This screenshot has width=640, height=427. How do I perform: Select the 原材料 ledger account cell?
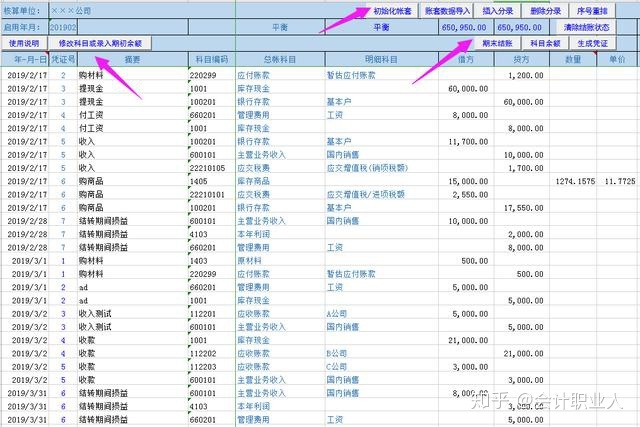pyautogui.click(x=280, y=261)
